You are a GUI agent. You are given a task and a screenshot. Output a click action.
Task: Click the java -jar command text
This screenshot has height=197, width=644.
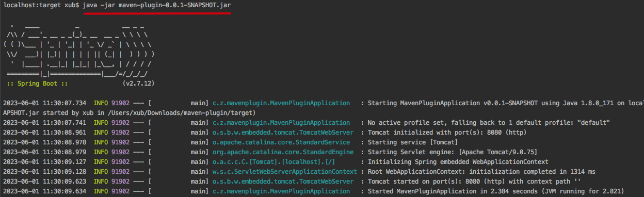157,5
